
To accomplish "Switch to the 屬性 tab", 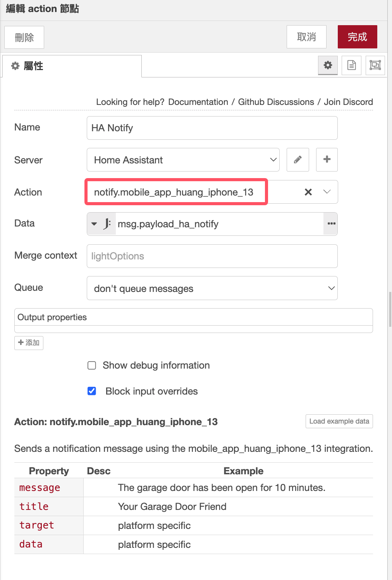I will pos(72,66).
